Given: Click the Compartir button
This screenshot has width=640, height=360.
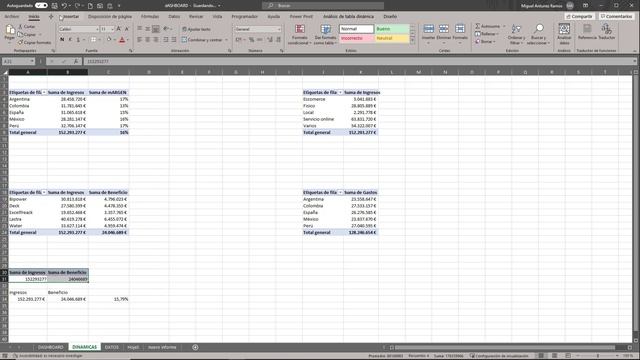Looking at the screenshot, I should coord(579,16).
